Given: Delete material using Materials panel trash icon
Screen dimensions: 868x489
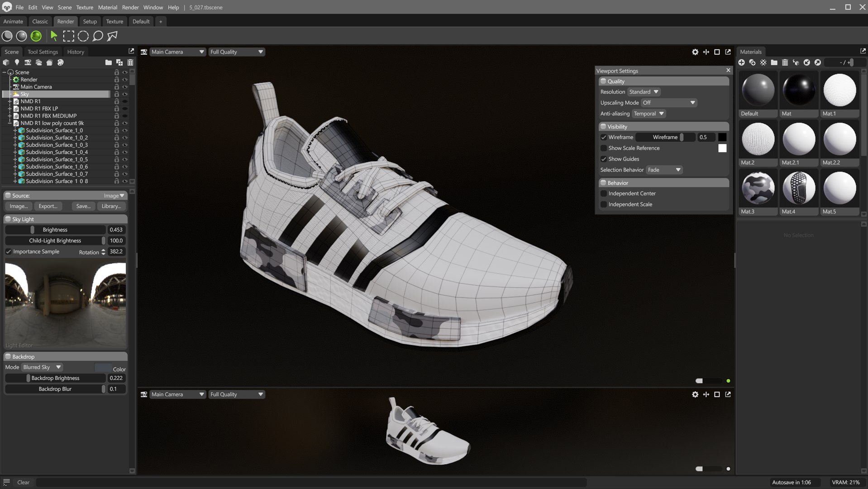Looking at the screenshot, I should click(785, 62).
